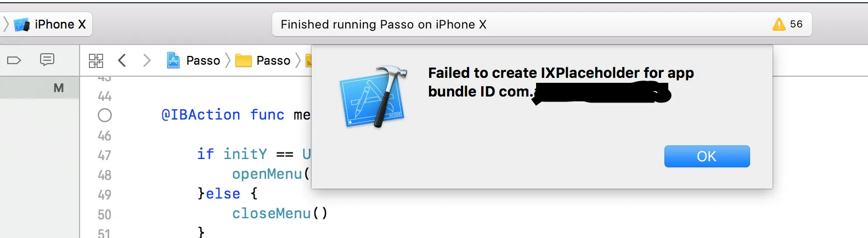
Task: Click the Passo project blueprint icon
Action: point(173,60)
